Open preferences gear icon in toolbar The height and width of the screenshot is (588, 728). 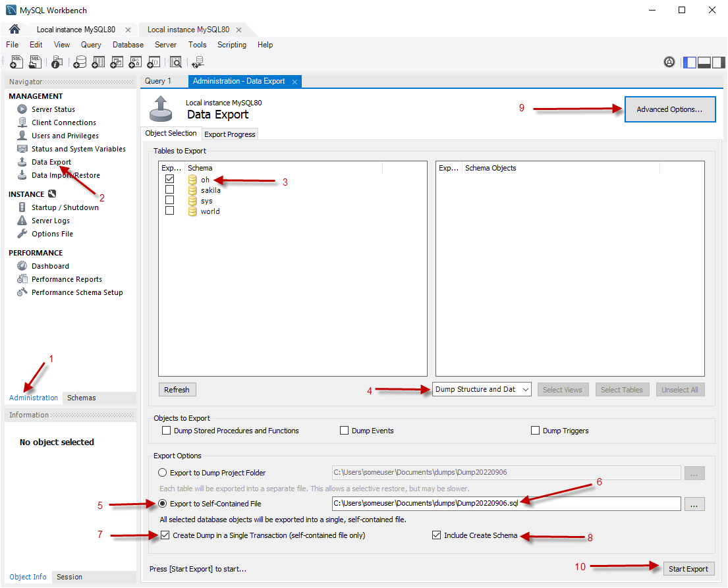[669, 62]
